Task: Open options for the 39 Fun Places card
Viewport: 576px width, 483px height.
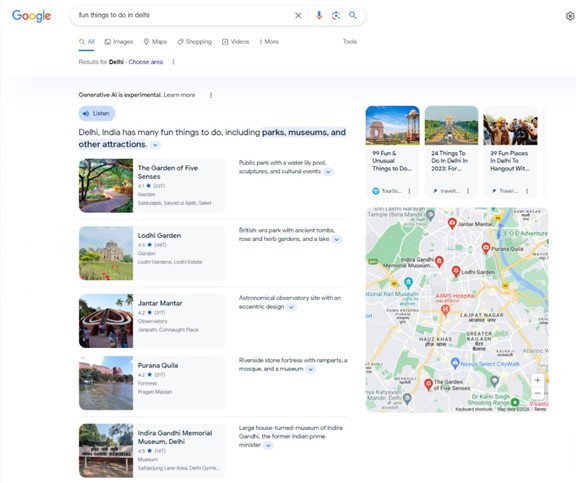Action: pyautogui.click(x=527, y=191)
